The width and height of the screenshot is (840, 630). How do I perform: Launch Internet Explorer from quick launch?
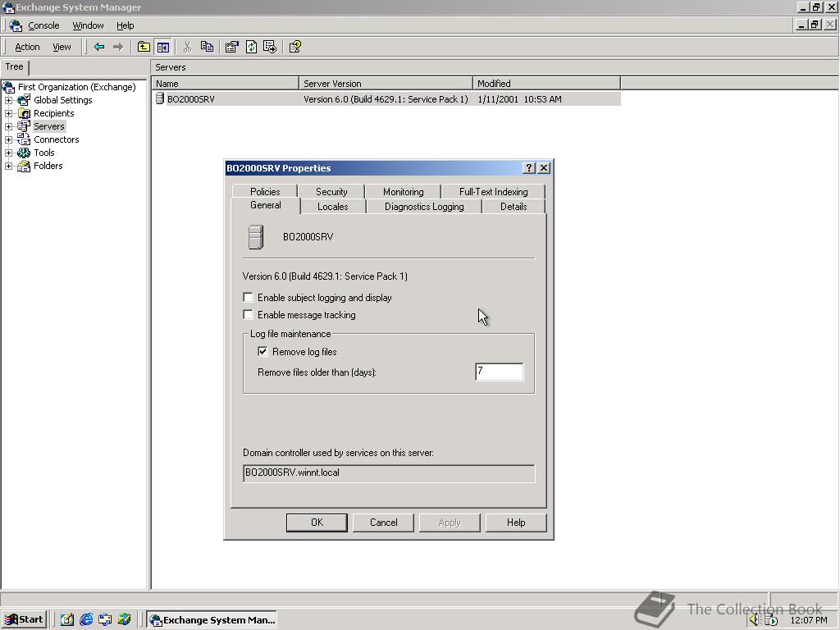(86, 620)
